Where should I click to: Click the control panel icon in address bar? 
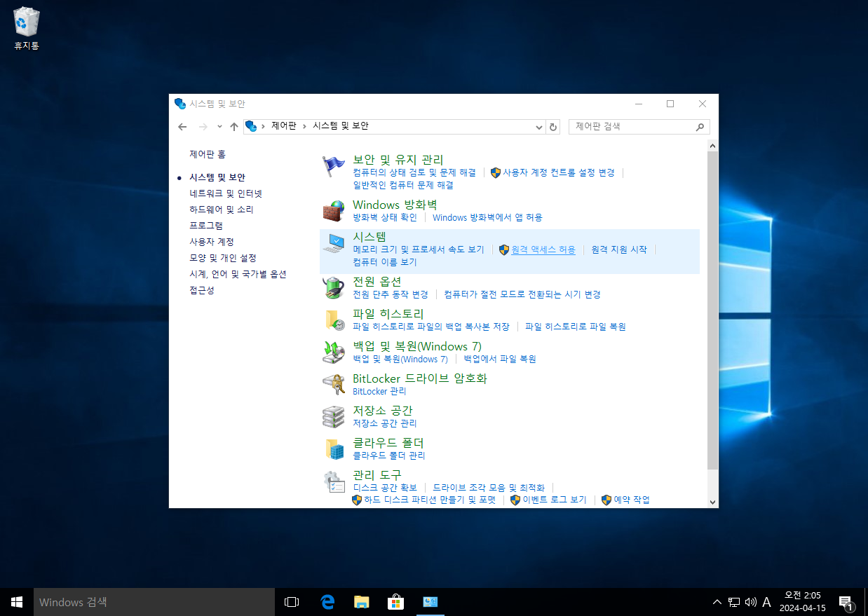pos(250,126)
